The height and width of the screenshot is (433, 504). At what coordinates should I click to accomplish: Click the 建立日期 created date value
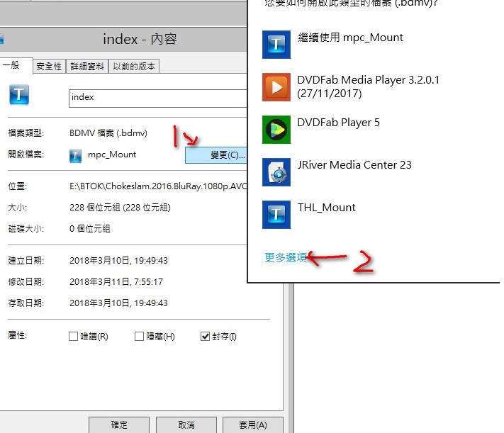[x=118, y=260]
